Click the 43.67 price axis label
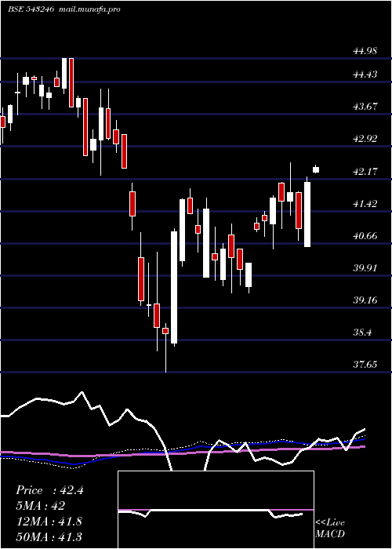This screenshot has height=549, width=392. [365, 107]
